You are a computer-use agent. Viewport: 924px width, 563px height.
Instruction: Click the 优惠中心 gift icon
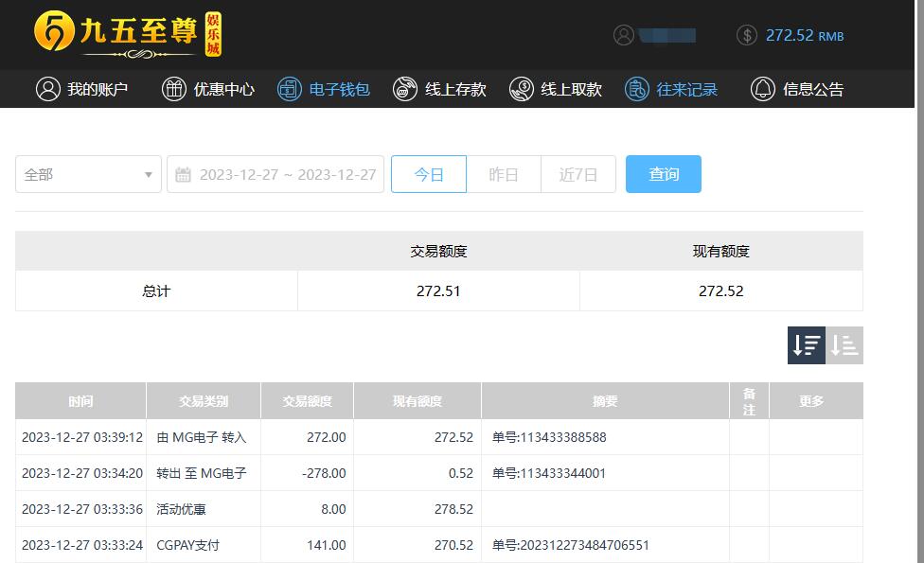(x=174, y=89)
